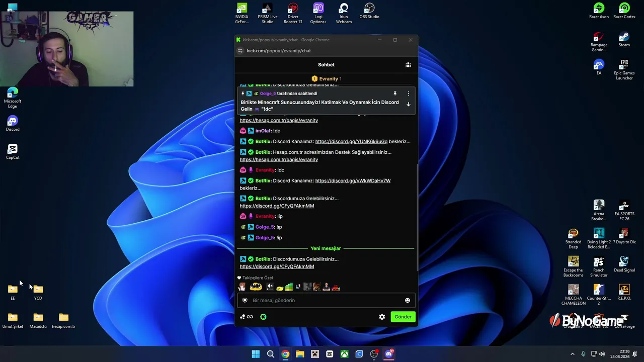Insert the muted speaker emote
The height and width of the screenshot is (362, 644).
coord(270,287)
